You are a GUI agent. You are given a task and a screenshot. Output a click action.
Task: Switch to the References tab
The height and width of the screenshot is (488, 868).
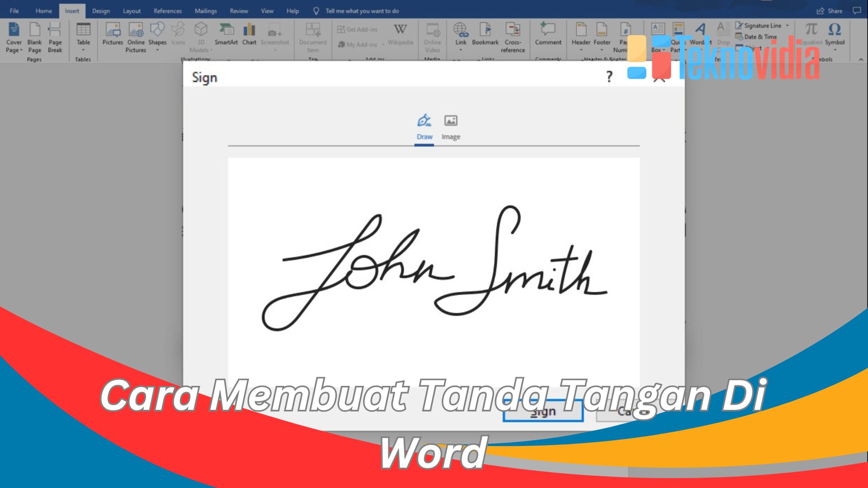tap(167, 11)
